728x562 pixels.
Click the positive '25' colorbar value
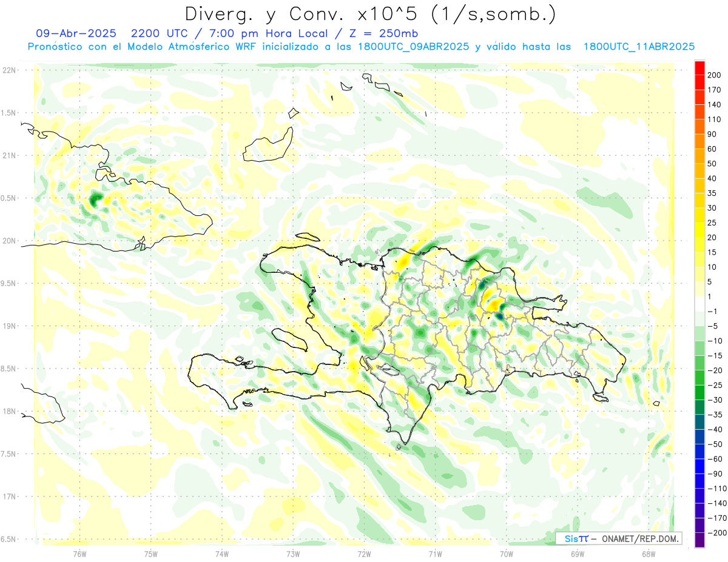712,223
